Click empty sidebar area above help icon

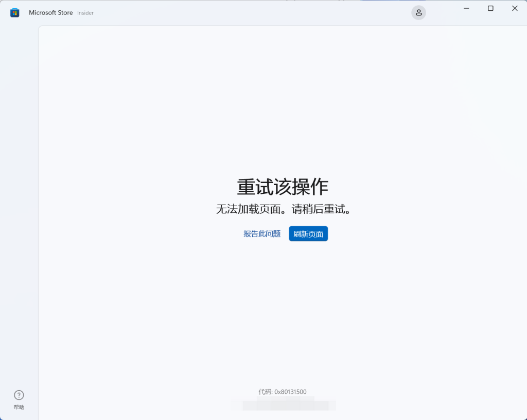click(19, 206)
